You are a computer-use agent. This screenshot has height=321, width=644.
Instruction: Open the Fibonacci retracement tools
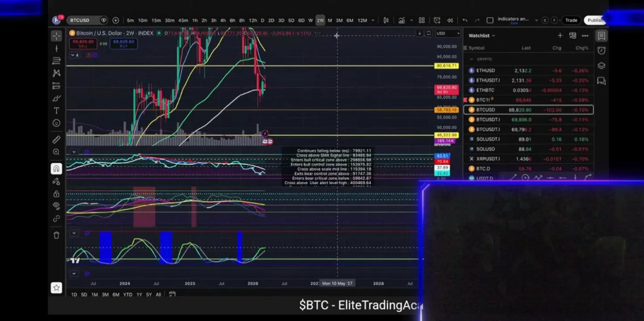[56, 61]
